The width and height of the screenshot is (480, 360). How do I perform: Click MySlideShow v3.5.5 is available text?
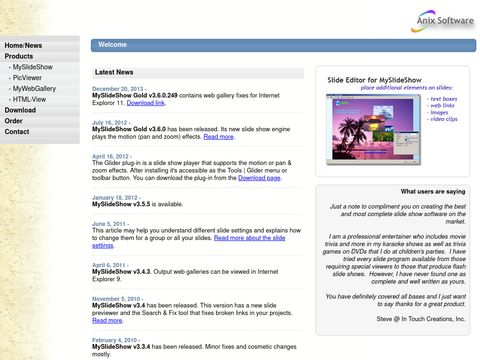tap(137, 204)
